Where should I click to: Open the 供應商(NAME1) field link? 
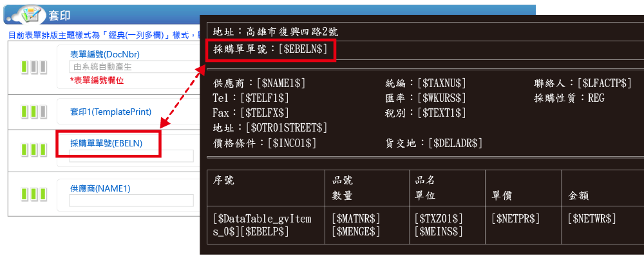[x=100, y=189]
